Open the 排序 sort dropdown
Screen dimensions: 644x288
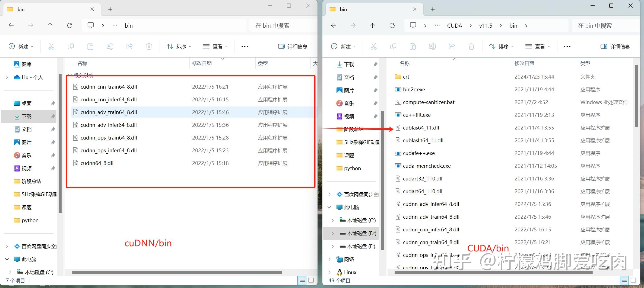click(x=179, y=46)
